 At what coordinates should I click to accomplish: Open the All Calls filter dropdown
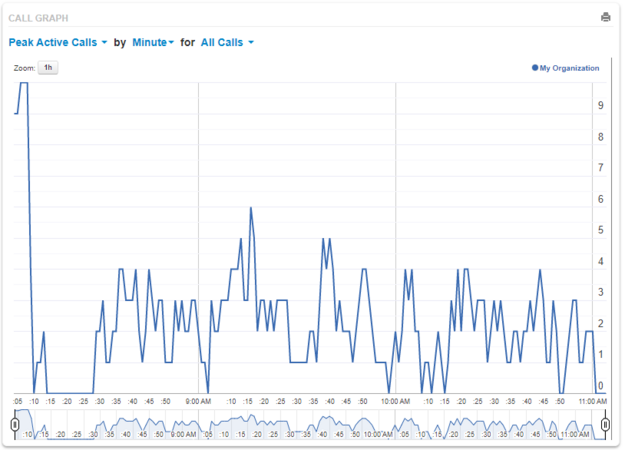click(x=227, y=43)
